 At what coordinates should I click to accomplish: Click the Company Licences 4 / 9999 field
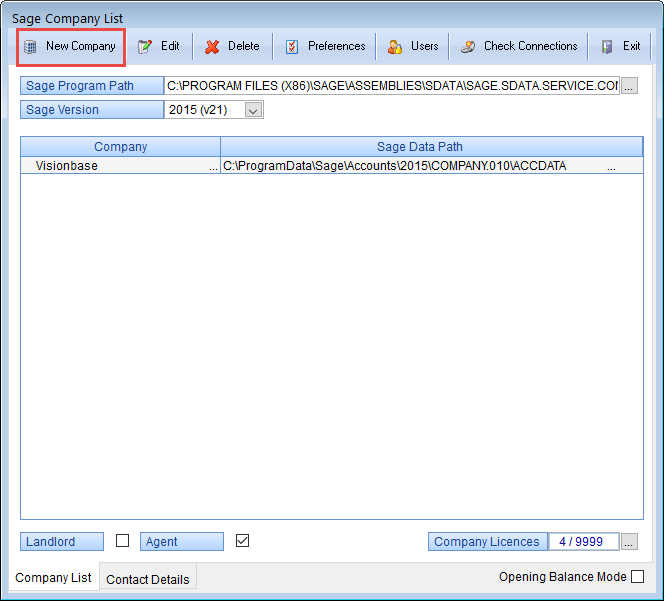[584, 541]
